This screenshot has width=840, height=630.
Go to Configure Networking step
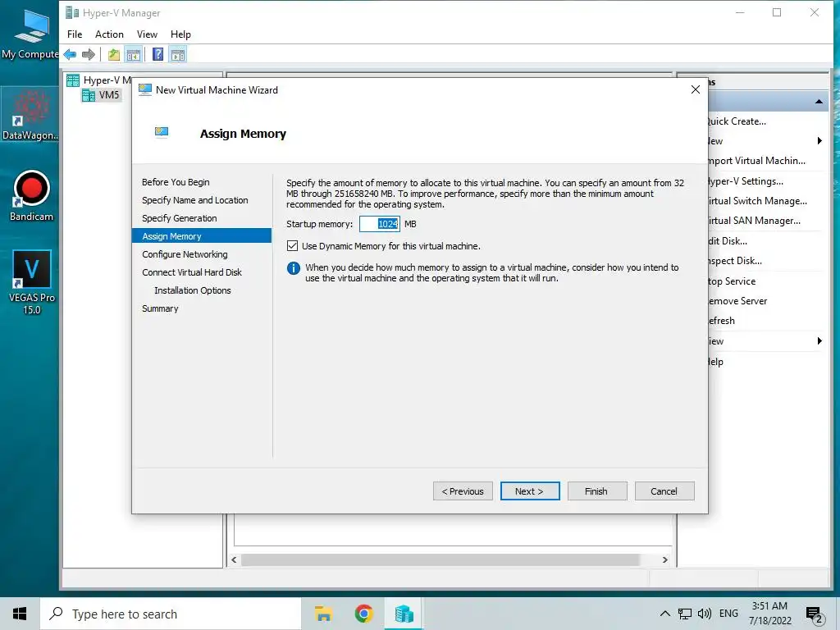pyautogui.click(x=185, y=254)
